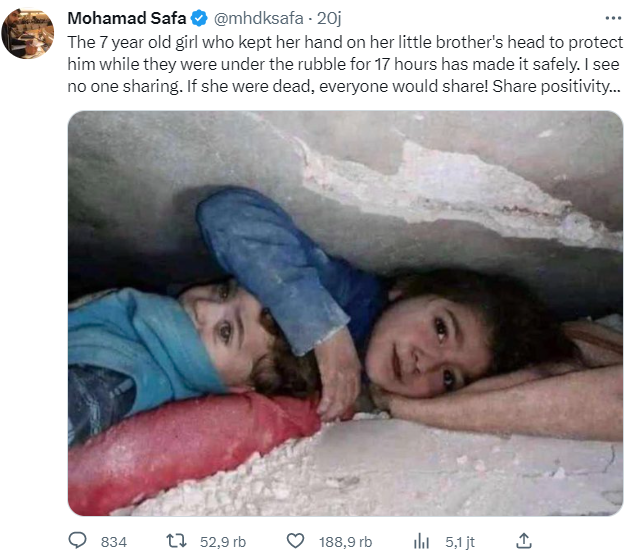Click the share upload arrow icon
Screen dimensions: 638x556
[x=523, y=541]
